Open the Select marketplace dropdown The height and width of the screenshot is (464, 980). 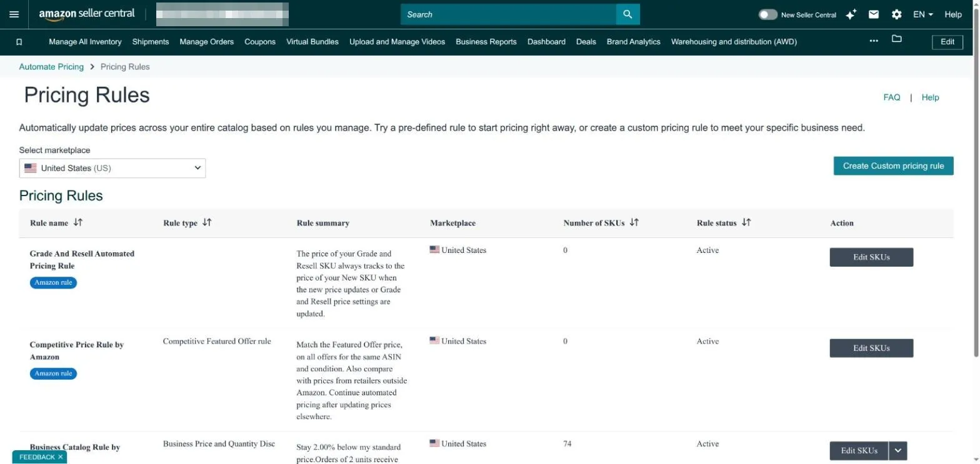point(112,168)
